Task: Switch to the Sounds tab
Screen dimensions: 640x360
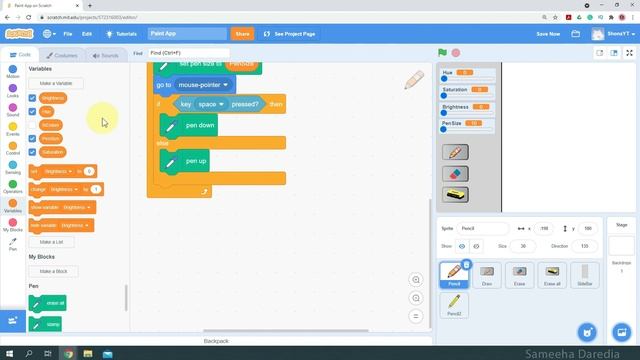Action: 105,56
